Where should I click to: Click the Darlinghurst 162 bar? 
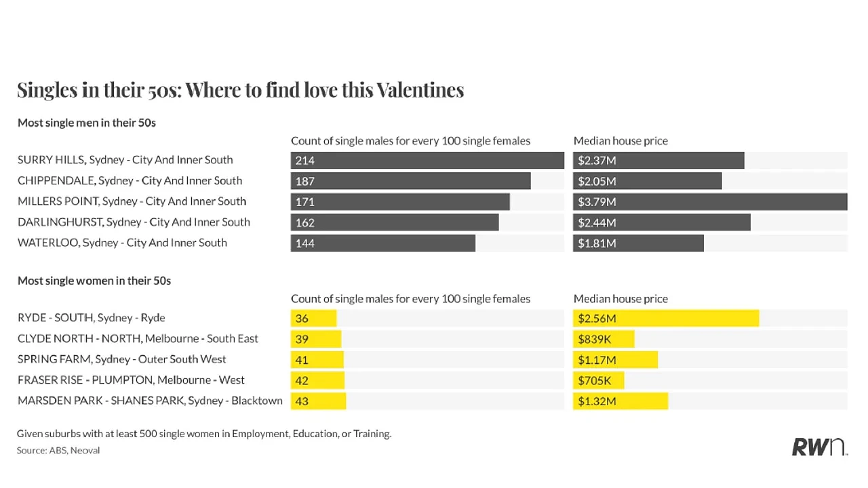tap(395, 222)
